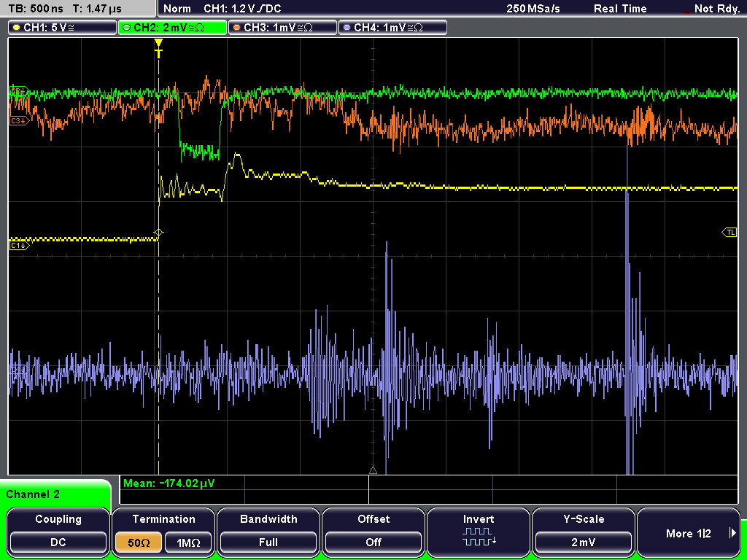The height and width of the screenshot is (560, 747).
Task: Click the TB: 500 ns timebase readout
Action: (x=36, y=9)
